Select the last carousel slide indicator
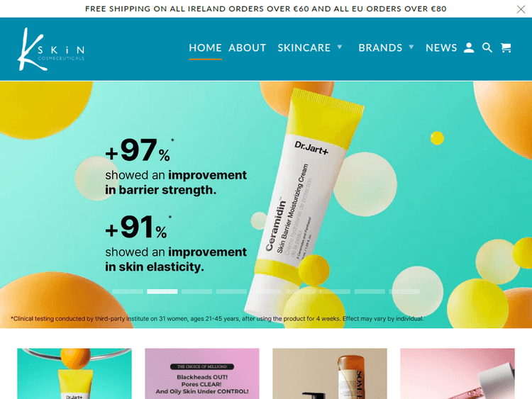Screen dimensions: 532x399 [404, 291]
